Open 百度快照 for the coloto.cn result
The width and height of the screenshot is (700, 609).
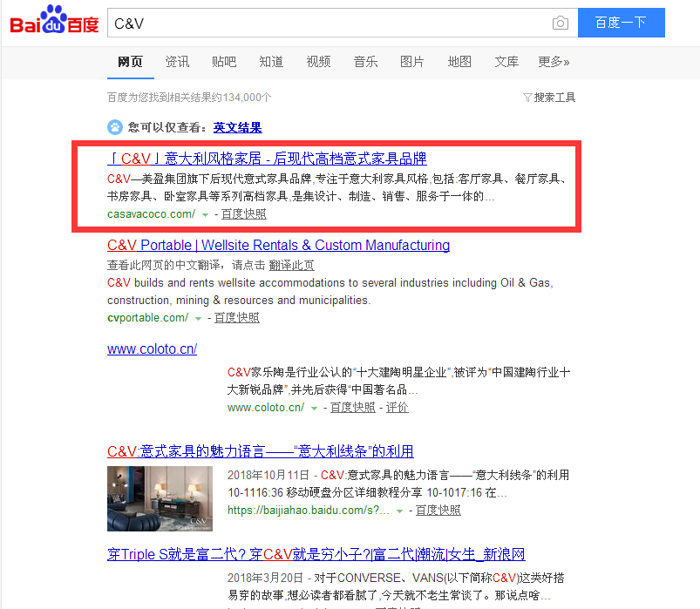click(353, 408)
